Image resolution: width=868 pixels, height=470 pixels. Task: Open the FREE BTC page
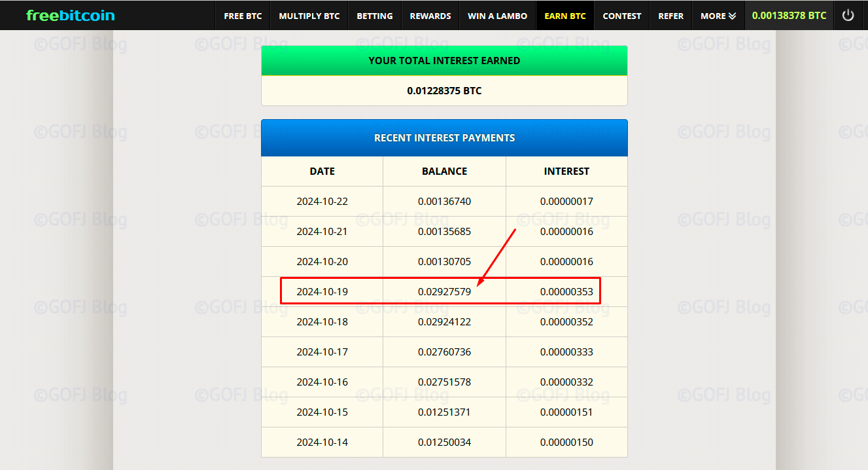pyautogui.click(x=243, y=15)
